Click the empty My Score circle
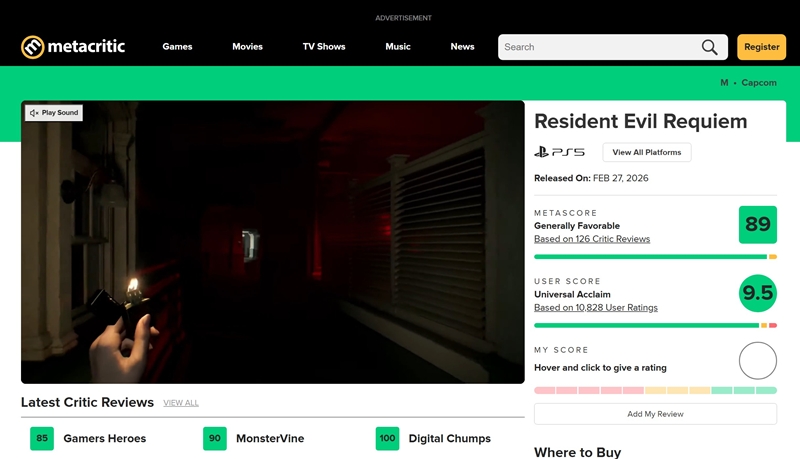 coord(757,361)
